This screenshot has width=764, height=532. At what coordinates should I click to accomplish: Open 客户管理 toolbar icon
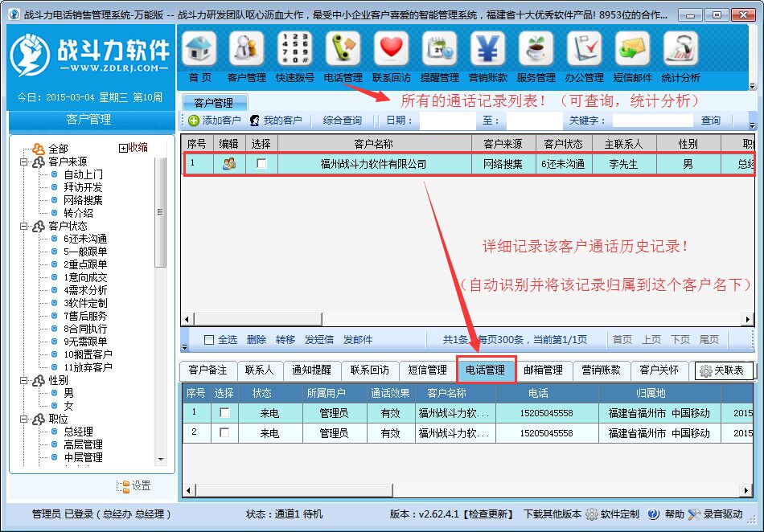tap(247, 49)
